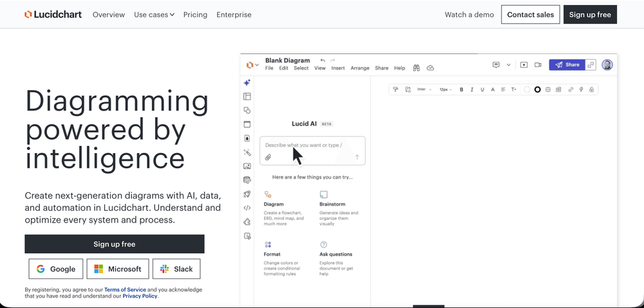Viewport: 644px width, 308px height.
Task: Open the black line color ring swatch
Action: pos(537,89)
